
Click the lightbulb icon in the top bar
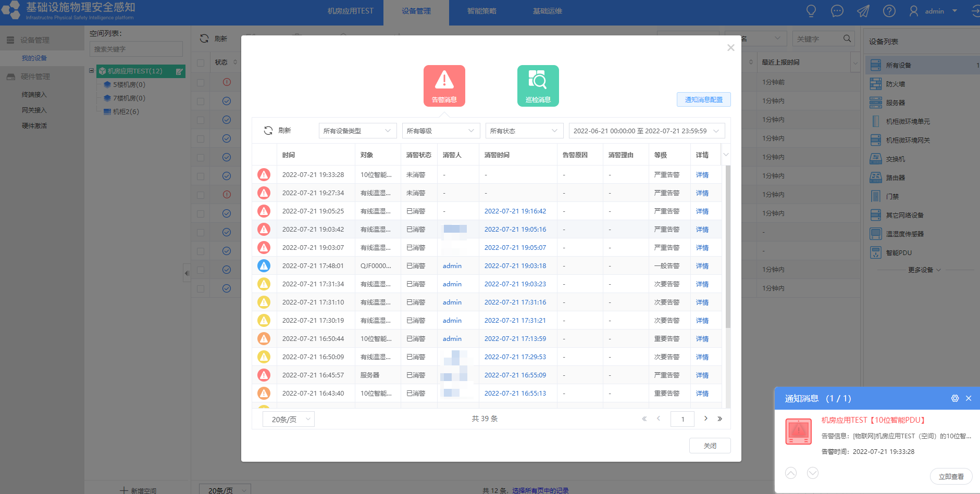coord(811,11)
